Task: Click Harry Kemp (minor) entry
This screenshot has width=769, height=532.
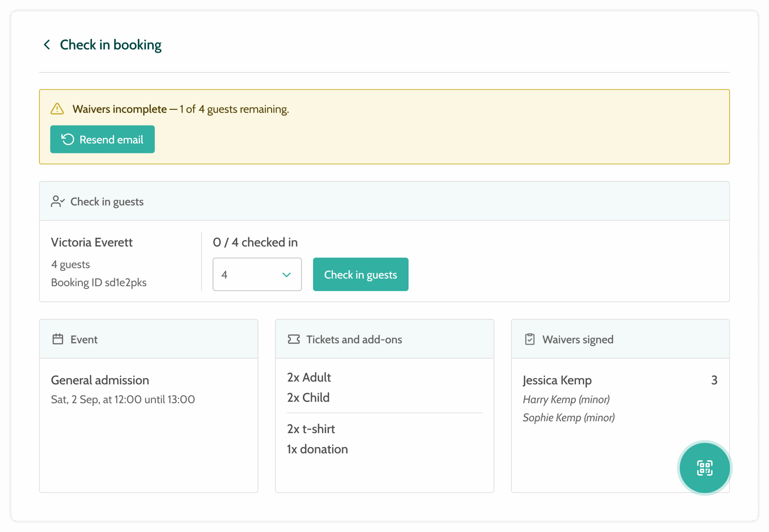Action: 566,399
